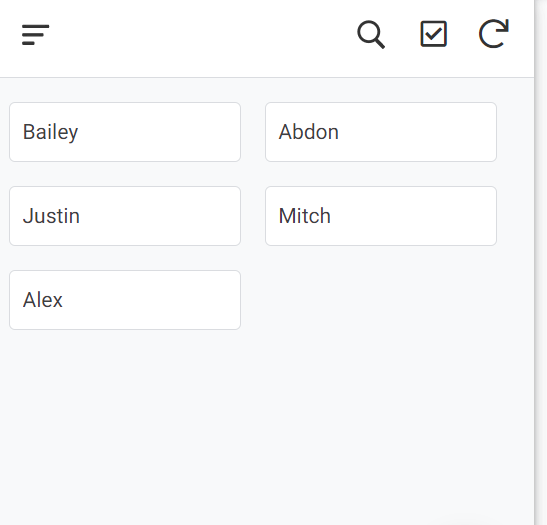
Task: Select the Abdon card
Action: pyautogui.click(x=381, y=132)
